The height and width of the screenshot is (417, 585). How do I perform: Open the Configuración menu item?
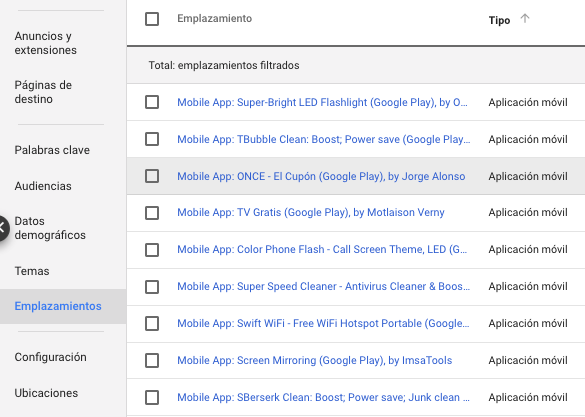[50, 357]
